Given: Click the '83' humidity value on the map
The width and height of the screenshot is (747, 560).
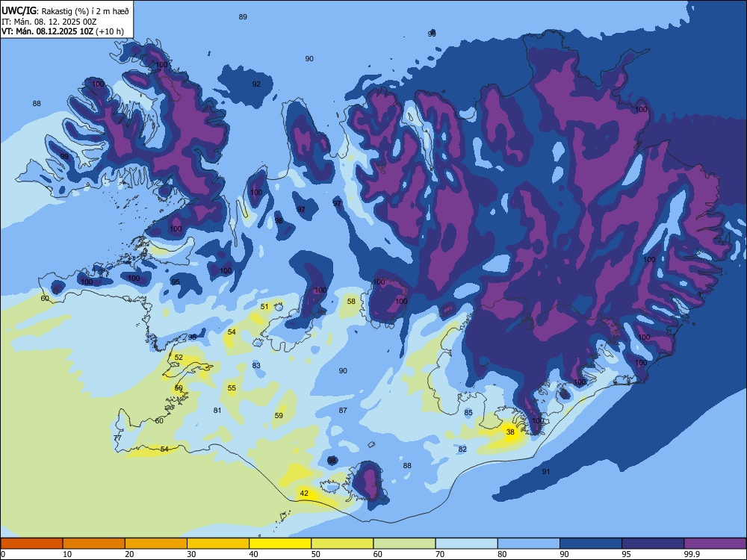Looking at the screenshot, I should pyautogui.click(x=256, y=365).
